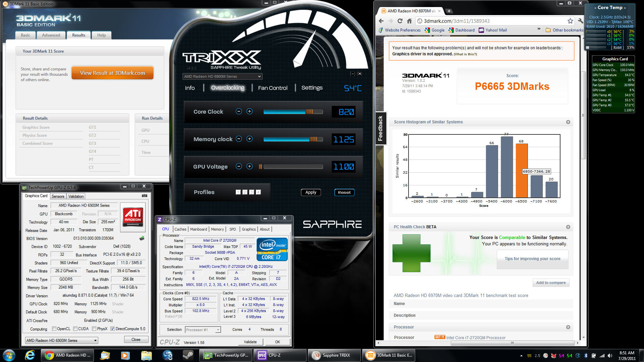Open Website Preferences bookmark
The height and width of the screenshot is (362, 644).
click(x=399, y=30)
